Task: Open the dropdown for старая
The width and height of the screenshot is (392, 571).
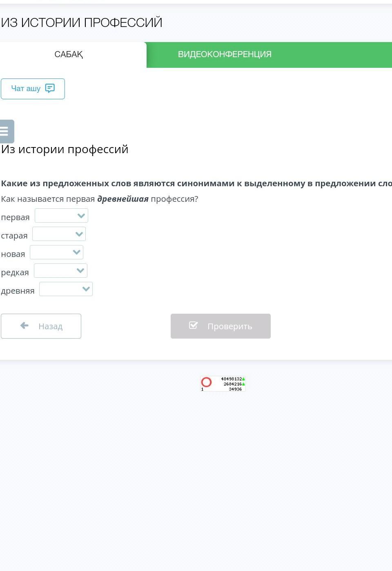Action: click(x=59, y=234)
